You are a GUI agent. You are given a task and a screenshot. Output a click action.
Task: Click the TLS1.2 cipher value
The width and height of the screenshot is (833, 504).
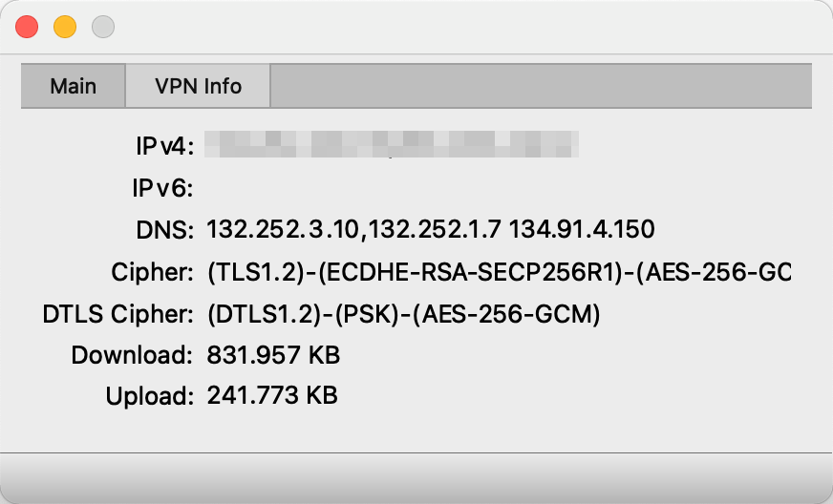click(499, 272)
